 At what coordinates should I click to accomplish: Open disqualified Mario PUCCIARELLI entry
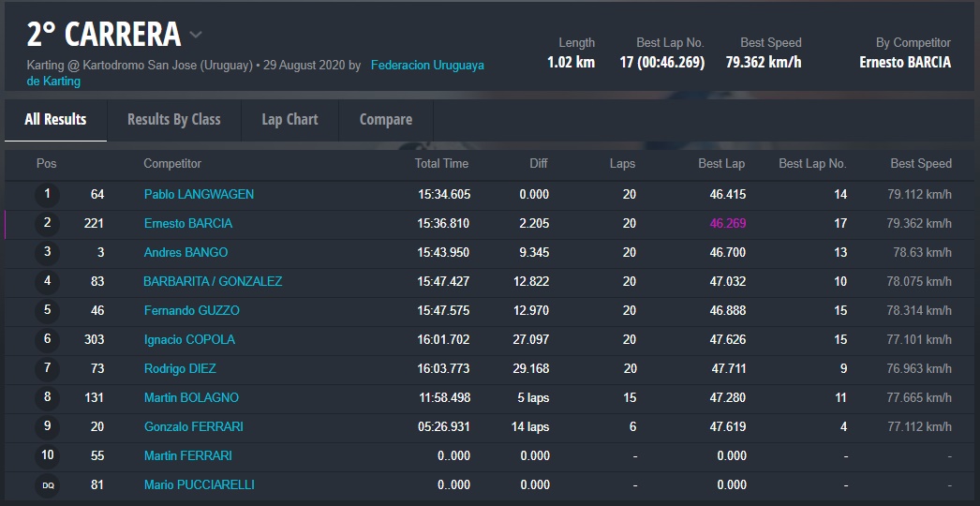199,484
